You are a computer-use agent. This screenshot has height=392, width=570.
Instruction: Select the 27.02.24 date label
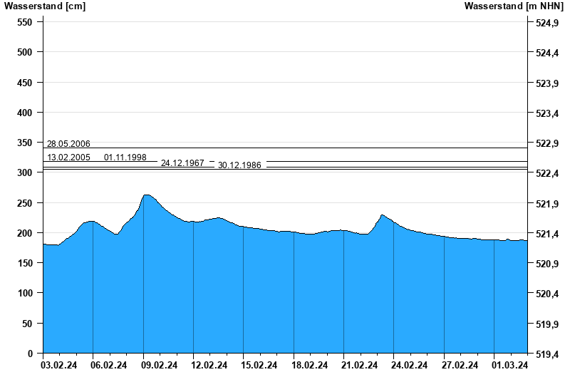[460, 366]
